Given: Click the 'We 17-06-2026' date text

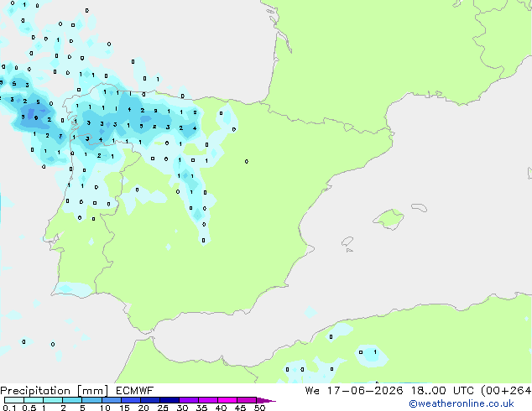Looking at the screenshot, I should point(354,390).
